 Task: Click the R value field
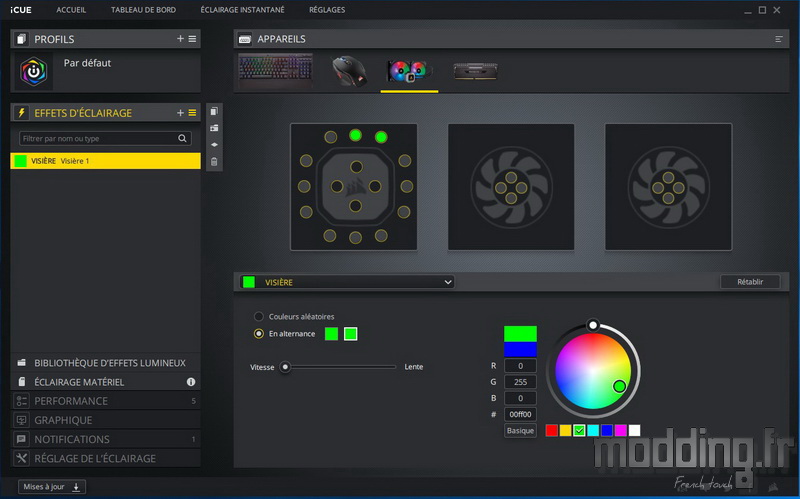pyautogui.click(x=520, y=366)
